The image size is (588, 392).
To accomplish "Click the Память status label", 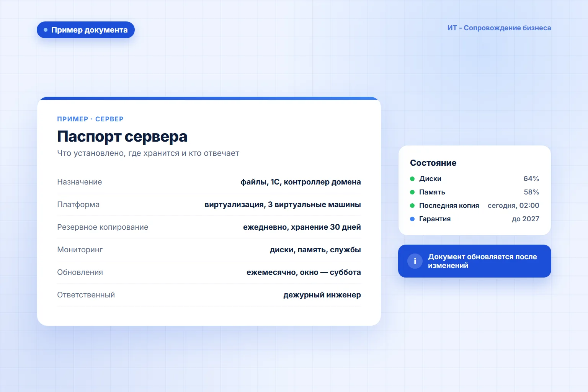I will pos(432,192).
